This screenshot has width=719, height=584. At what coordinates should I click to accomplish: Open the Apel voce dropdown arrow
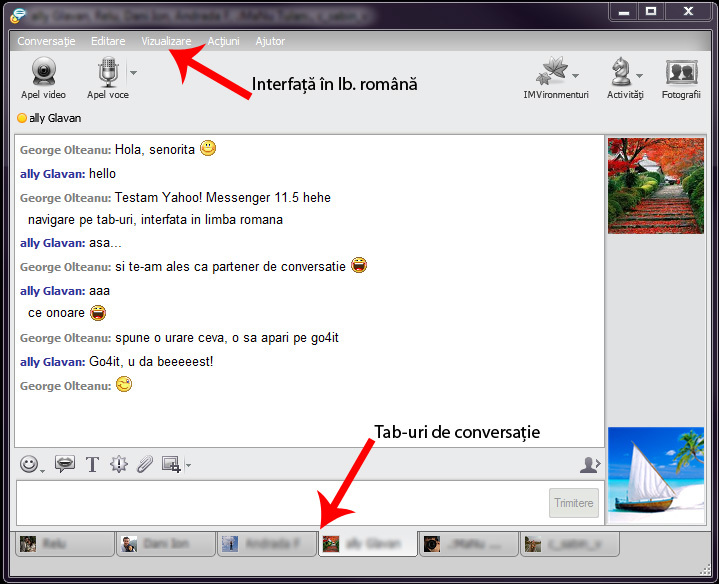pos(133,72)
